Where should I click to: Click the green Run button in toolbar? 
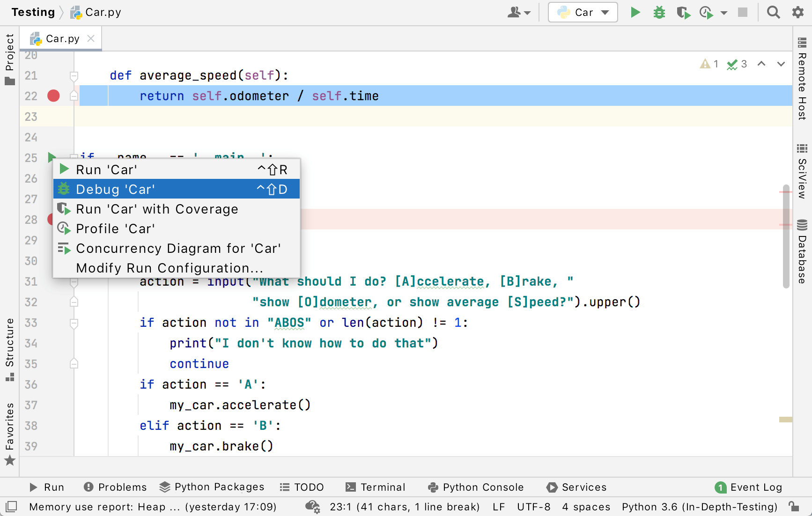tap(635, 12)
